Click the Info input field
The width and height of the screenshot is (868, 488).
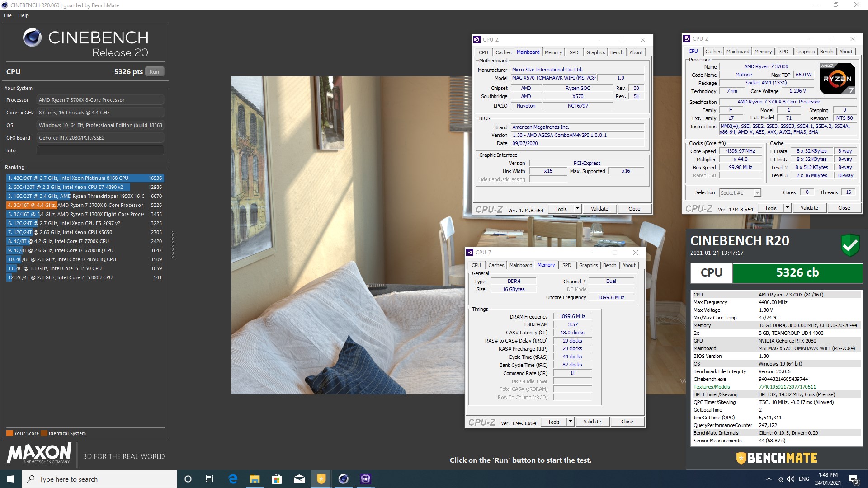pos(100,150)
